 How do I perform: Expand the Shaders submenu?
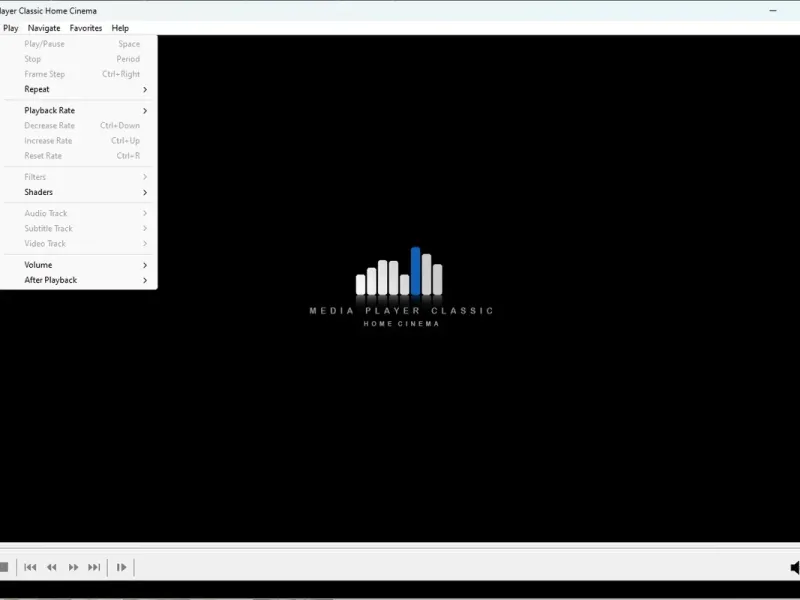(79, 192)
